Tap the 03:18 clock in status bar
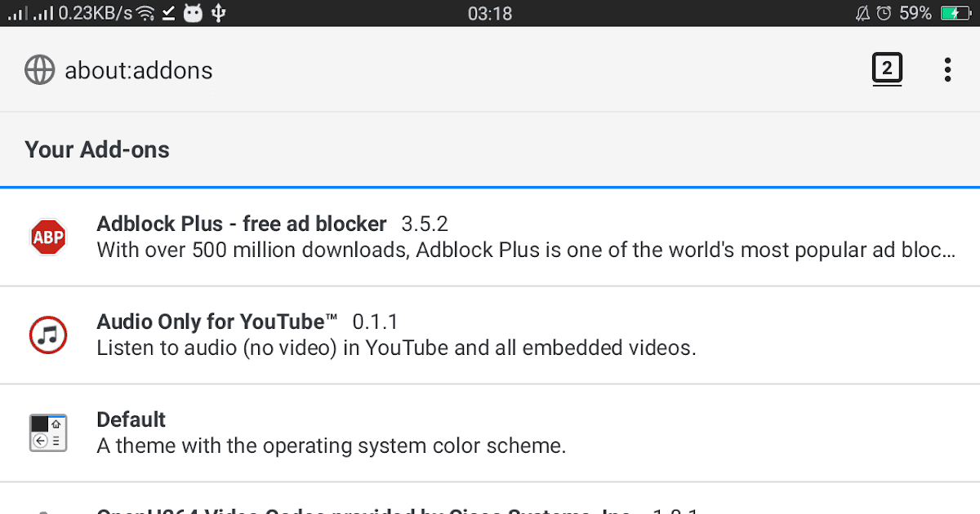The height and width of the screenshot is (514, 980). [490, 13]
